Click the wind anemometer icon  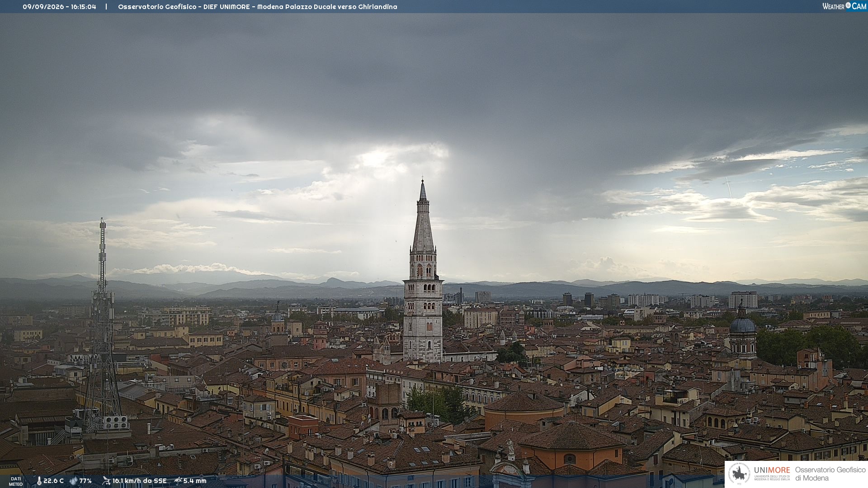[106, 481]
